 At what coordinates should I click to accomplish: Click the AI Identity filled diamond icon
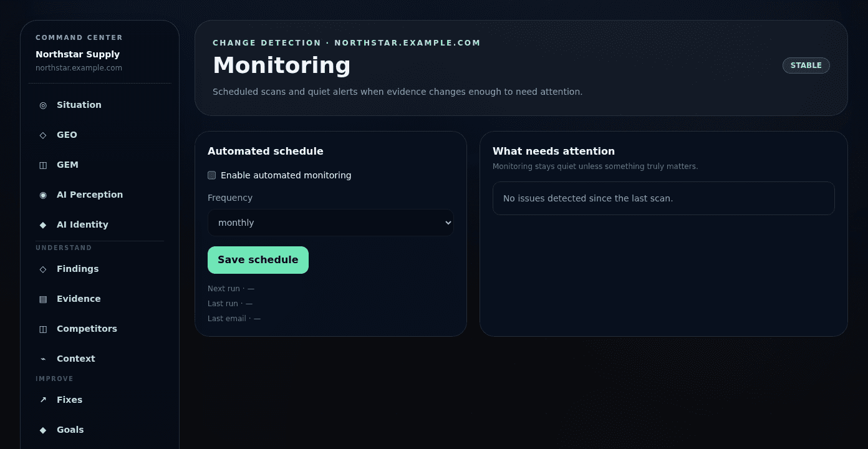click(x=43, y=224)
